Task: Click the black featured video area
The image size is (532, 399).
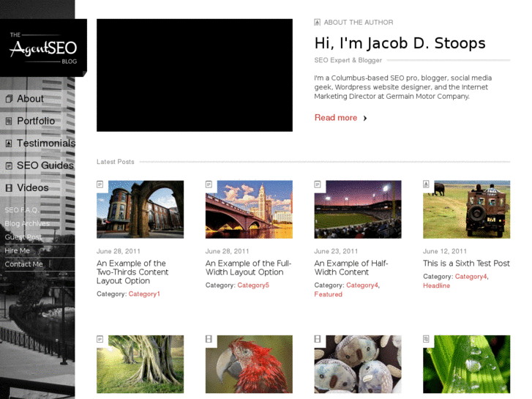Action: (x=195, y=75)
